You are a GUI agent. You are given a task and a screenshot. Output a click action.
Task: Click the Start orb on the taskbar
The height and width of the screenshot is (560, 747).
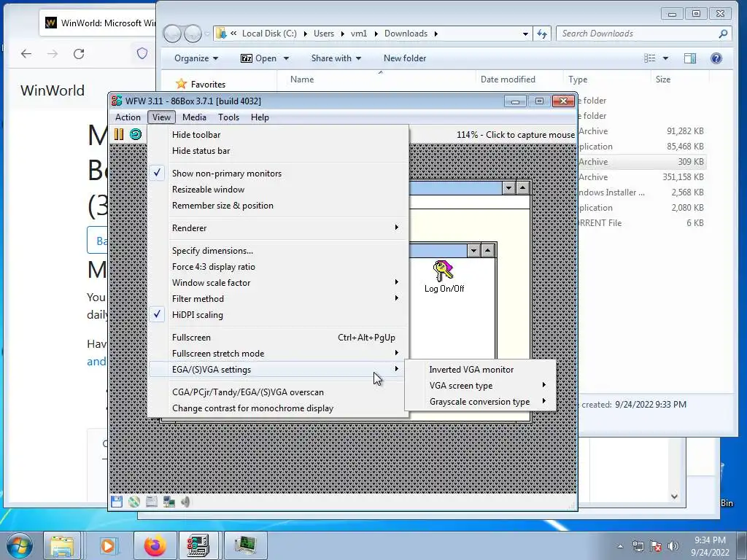(x=20, y=545)
